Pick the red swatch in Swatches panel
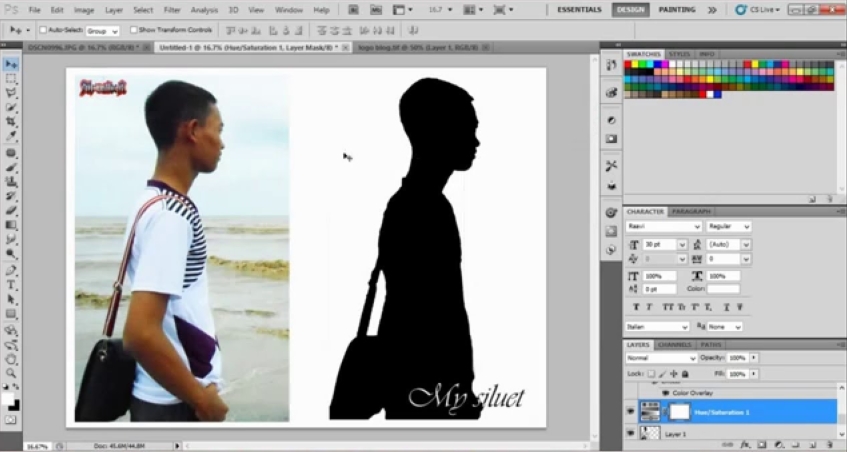 (629, 65)
